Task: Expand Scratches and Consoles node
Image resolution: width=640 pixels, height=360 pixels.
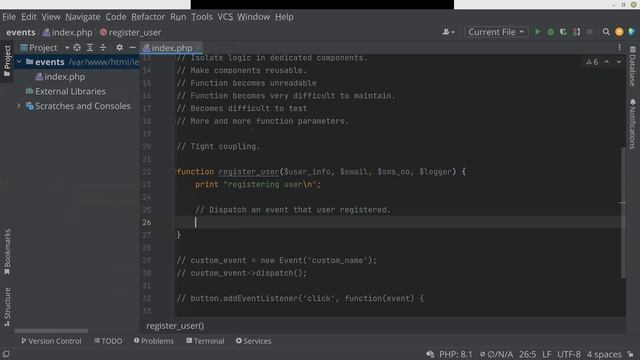Action: pyautogui.click(x=18, y=106)
